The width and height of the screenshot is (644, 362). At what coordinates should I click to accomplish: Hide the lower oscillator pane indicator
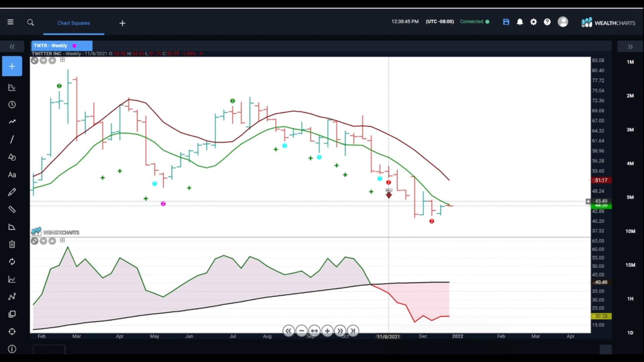click(x=35, y=241)
